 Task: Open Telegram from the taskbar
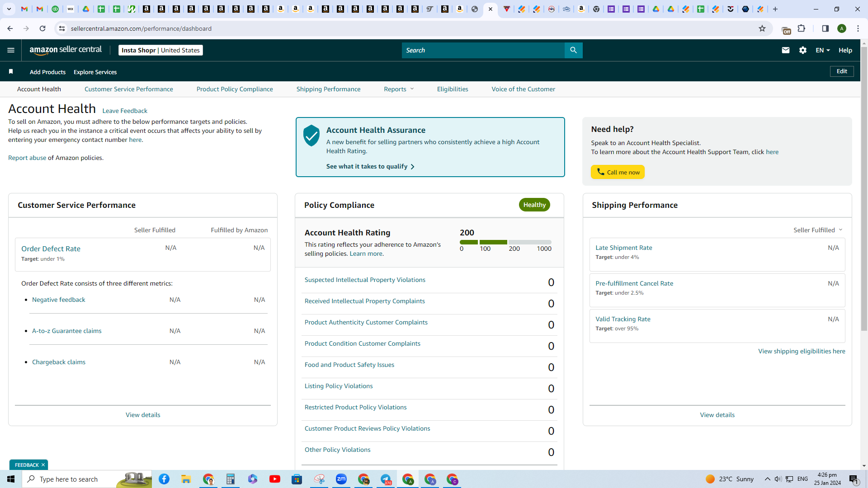pos(386,479)
